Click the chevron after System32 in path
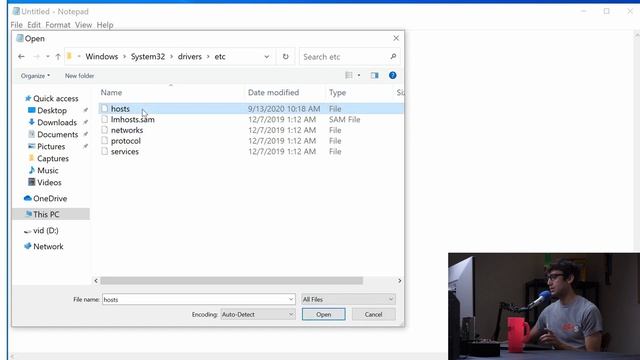Viewport: 640px width, 360px height. (x=171, y=57)
